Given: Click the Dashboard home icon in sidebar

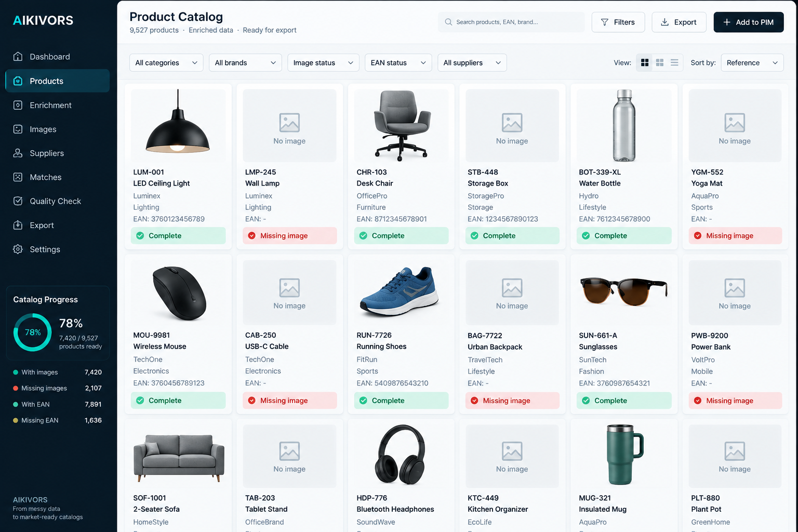Looking at the screenshot, I should [18, 57].
